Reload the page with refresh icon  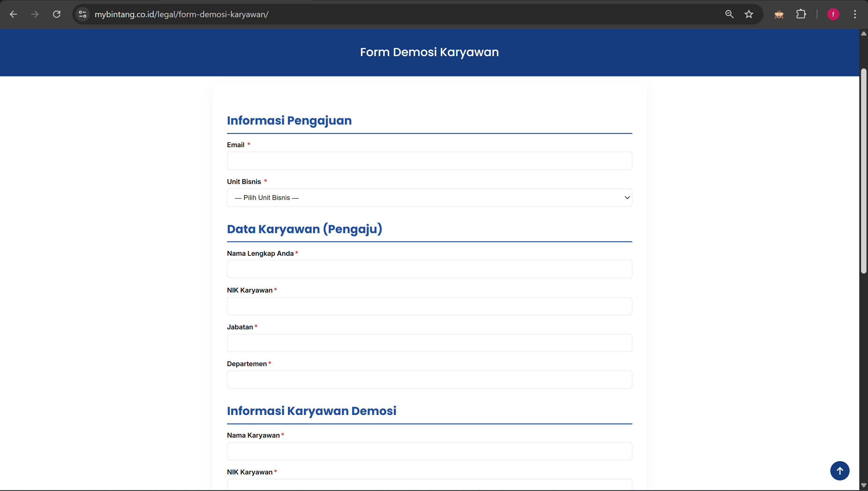click(57, 14)
